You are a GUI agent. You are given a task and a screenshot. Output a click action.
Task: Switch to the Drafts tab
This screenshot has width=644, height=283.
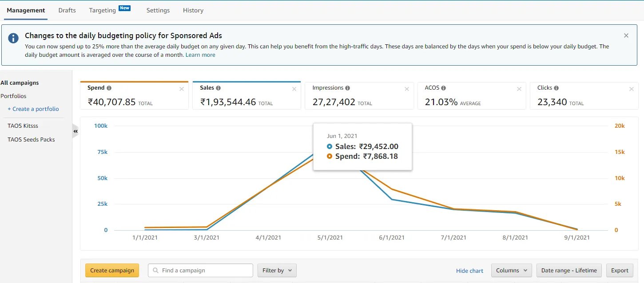point(67,10)
